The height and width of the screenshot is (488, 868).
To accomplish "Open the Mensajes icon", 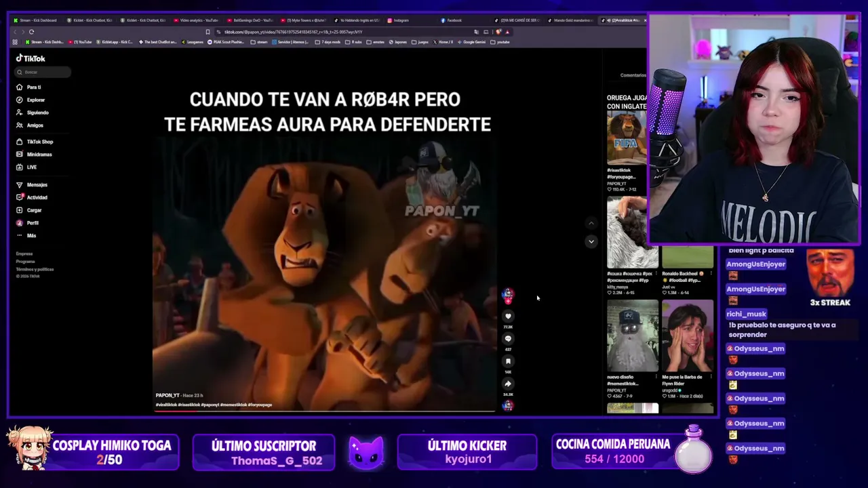I will pos(20,185).
